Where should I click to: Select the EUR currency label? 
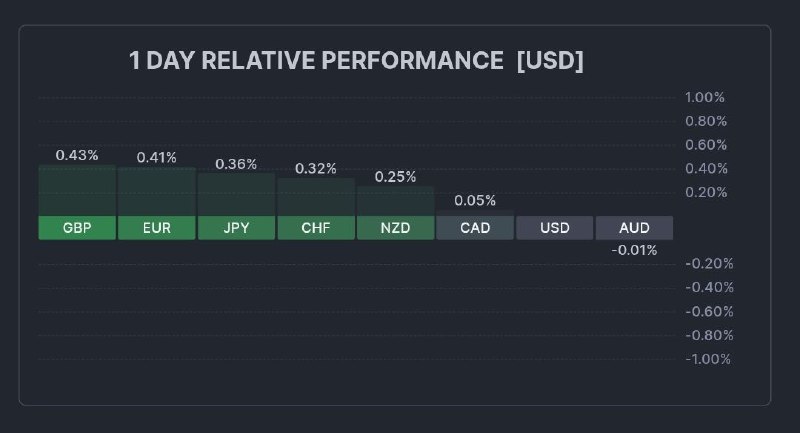156,228
